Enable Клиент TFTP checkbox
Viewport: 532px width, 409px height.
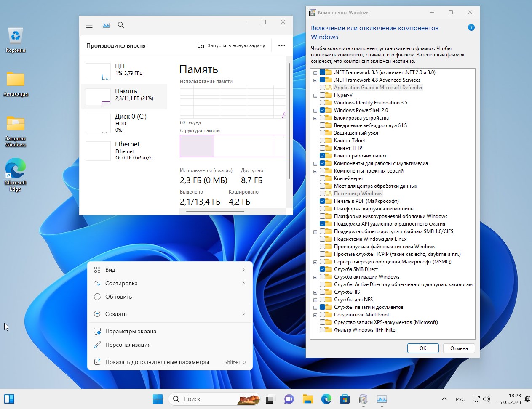[x=322, y=148]
